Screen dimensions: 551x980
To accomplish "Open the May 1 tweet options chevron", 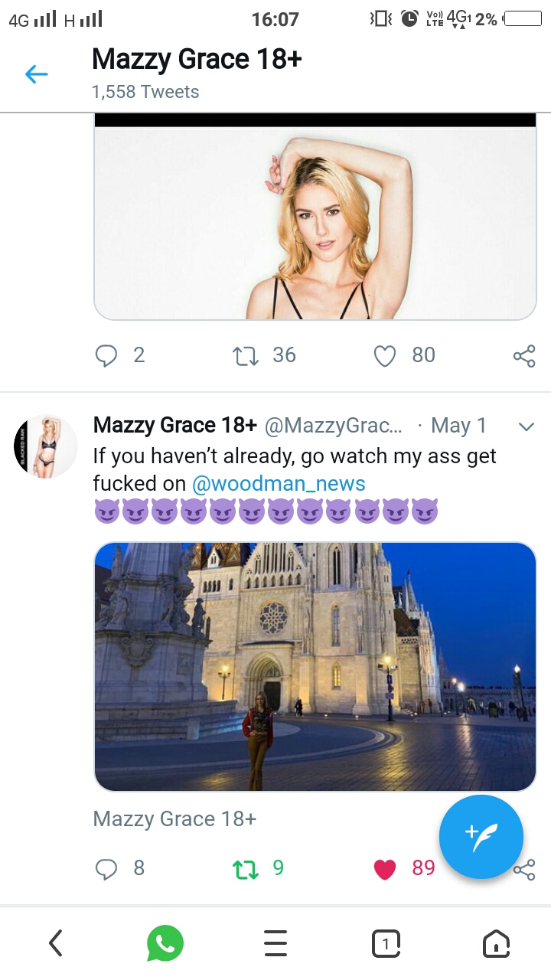I will click(526, 426).
